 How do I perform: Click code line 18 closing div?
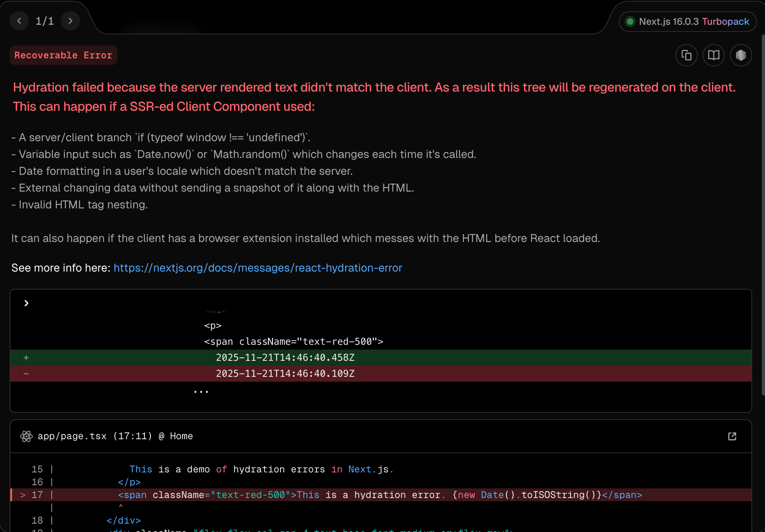pyautogui.click(x=124, y=520)
